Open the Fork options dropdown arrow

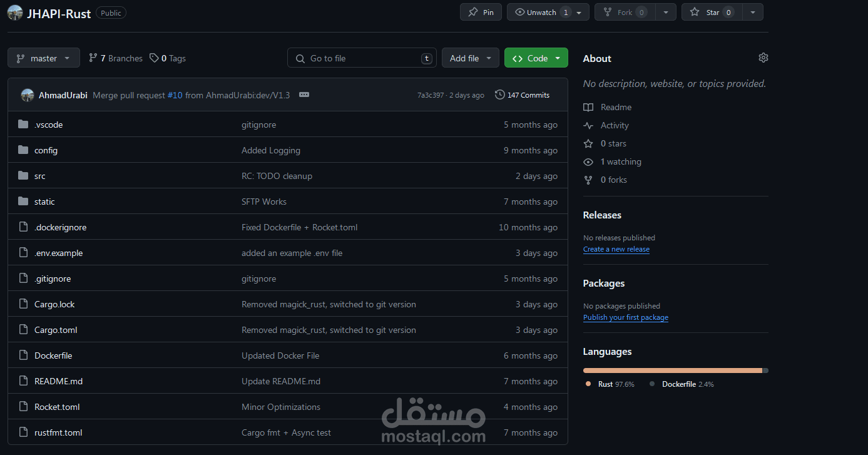(x=666, y=13)
